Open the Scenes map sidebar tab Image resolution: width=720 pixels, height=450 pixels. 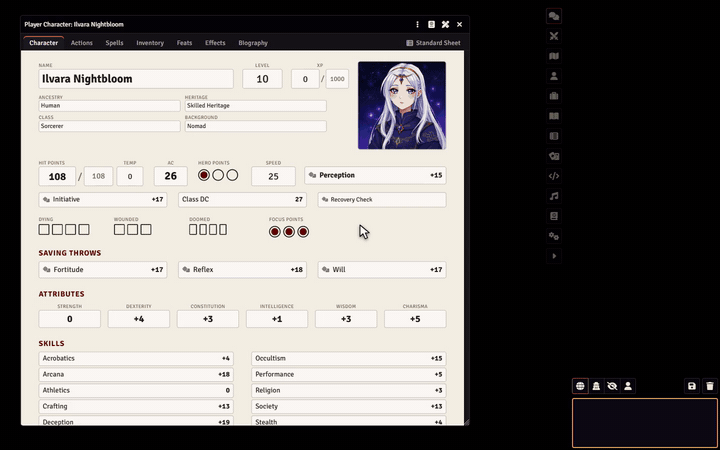pyautogui.click(x=554, y=56)
